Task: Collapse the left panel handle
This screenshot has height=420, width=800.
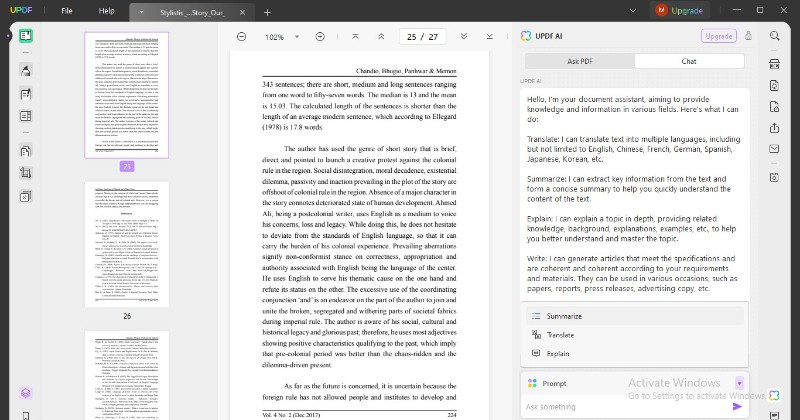Action: pyautogui.click(x=8, y=36)
